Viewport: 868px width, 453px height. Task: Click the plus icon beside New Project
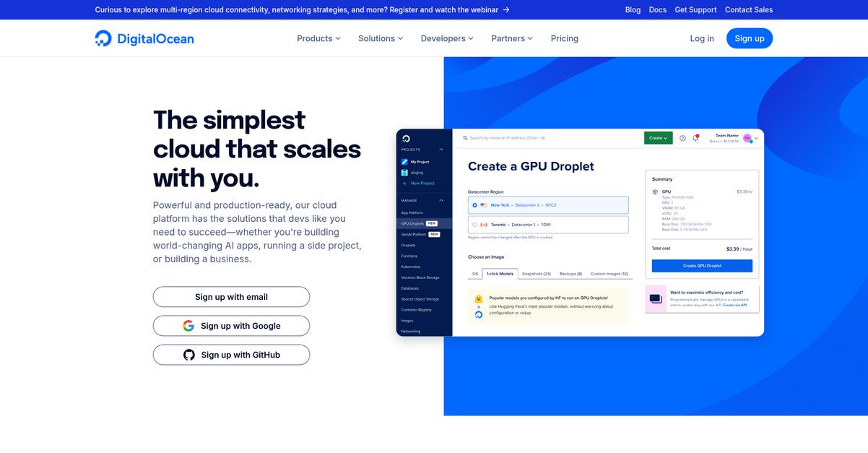pyautogui.click(x=404, y=184)
